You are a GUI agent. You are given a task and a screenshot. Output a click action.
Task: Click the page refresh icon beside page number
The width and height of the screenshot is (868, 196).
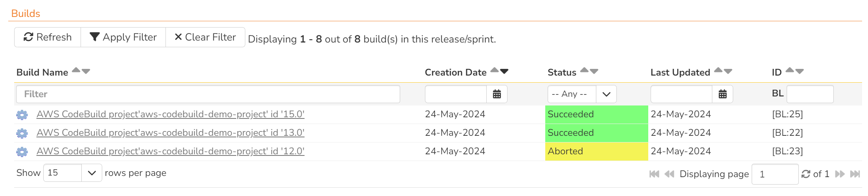click(806, 174)
